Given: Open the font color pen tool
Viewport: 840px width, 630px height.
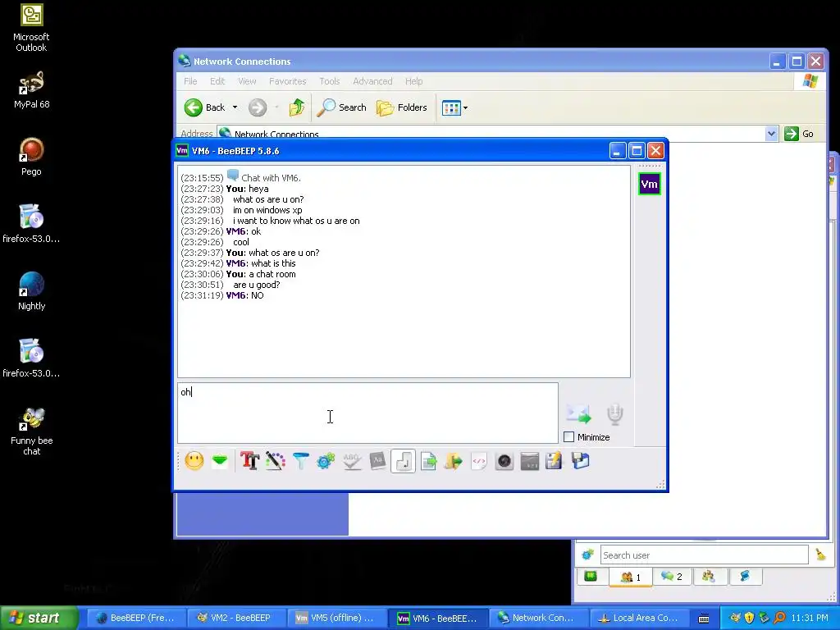Looking at the screenshot, I should coord(276,461).
